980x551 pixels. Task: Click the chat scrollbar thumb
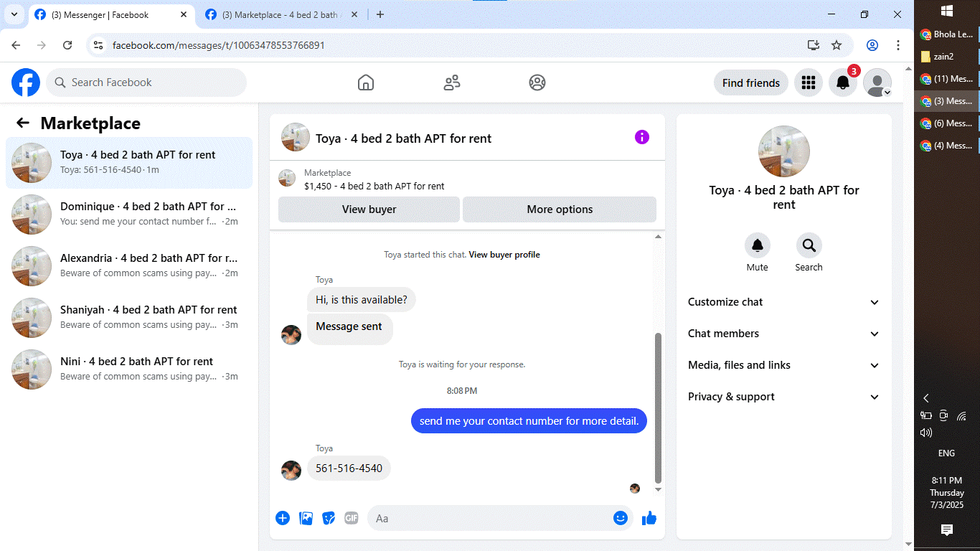[658, 408]
